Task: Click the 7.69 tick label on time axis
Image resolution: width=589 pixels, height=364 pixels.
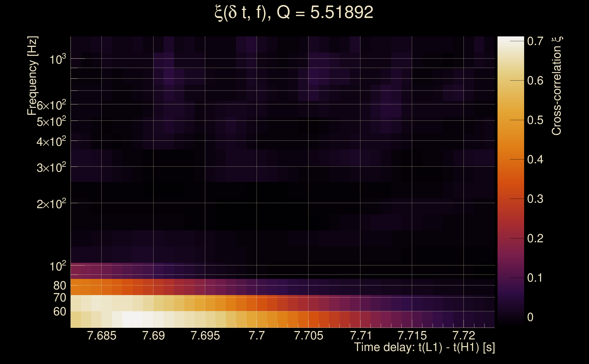Action: click(153, 336)
